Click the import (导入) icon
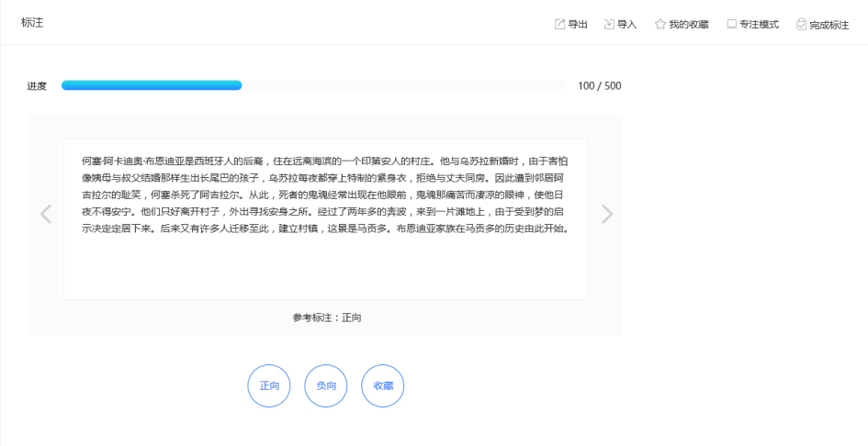 point(609,24)
